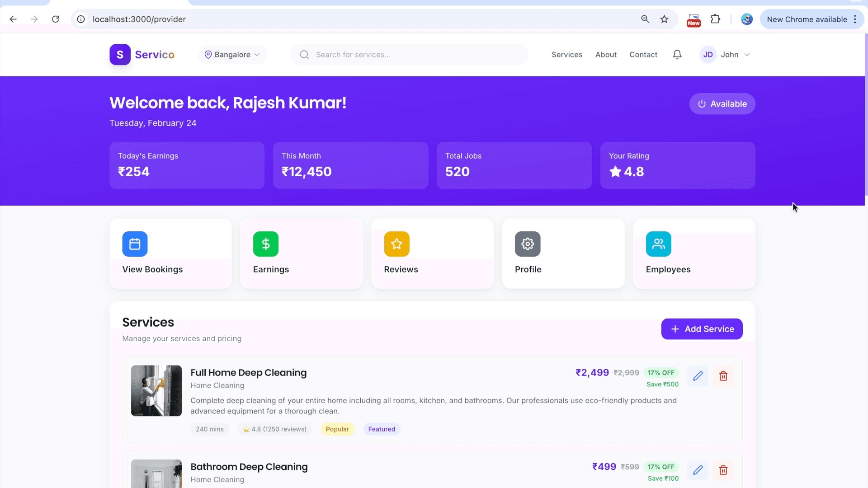
Task: Delete Full Home Deep Cleaning service
Action: (x=723, y=376)
